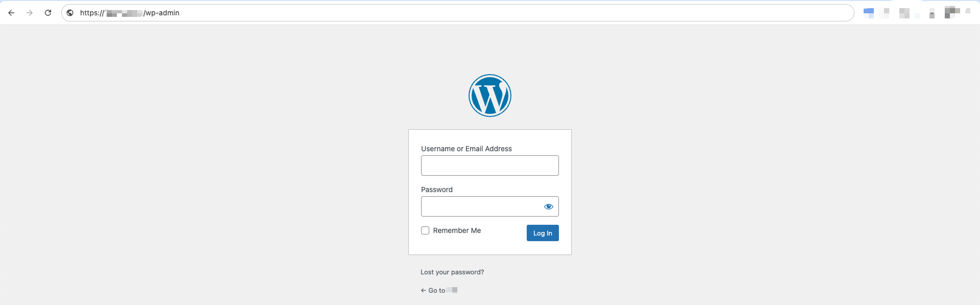Click the browser forward arrow
This screenshot has width=980, height=305.
point(30,13)
